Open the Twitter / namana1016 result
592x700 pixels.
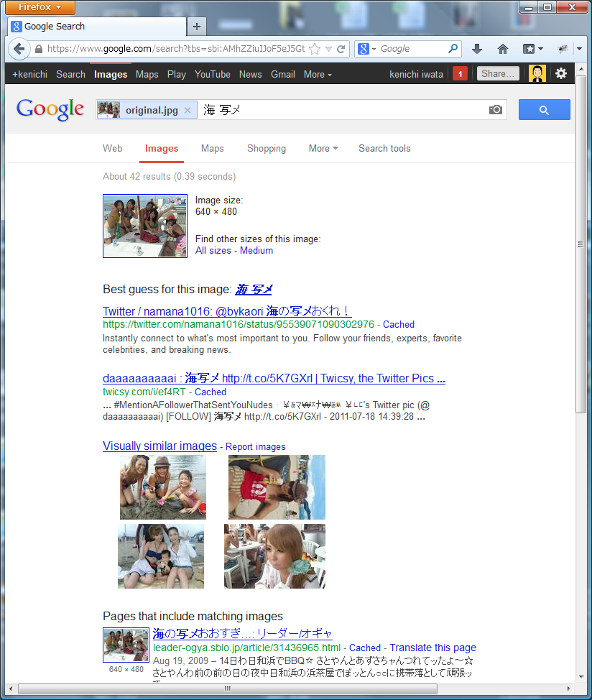pos(227,311)
